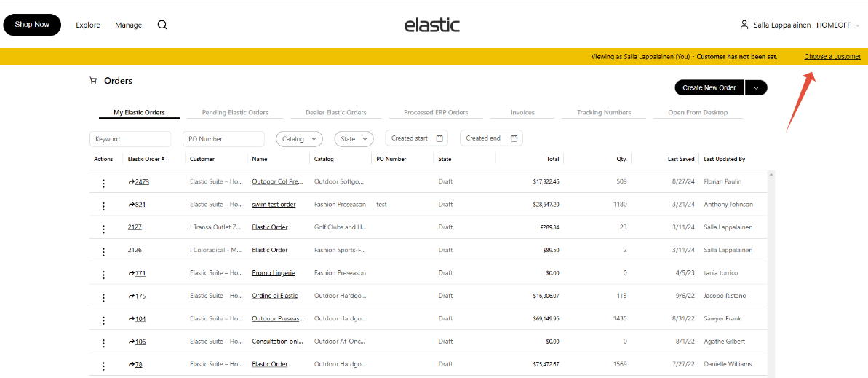The width and height of the screenshot is (868, 378).
Task: Switch to Open From Desktop tab
Action: (698, 112)
